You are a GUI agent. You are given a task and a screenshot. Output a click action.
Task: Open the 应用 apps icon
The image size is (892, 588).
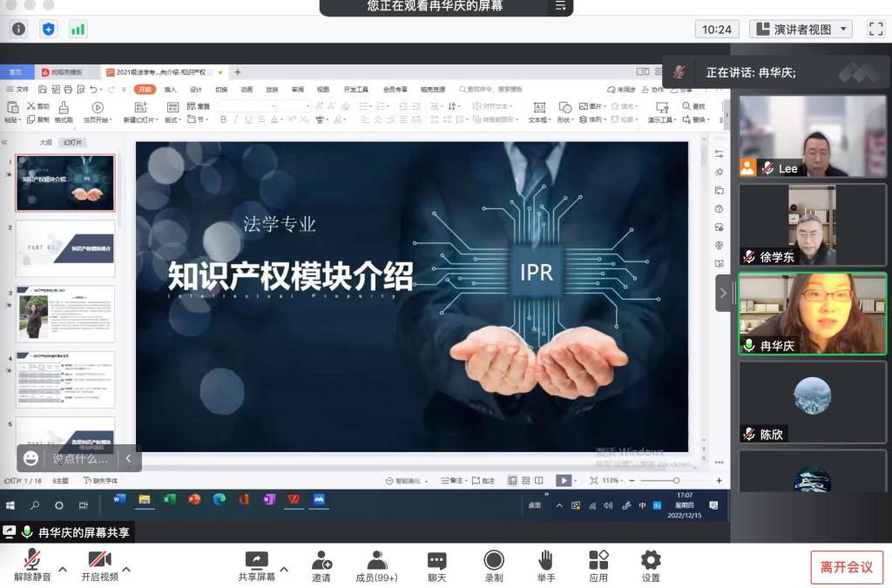pos(598,560)
